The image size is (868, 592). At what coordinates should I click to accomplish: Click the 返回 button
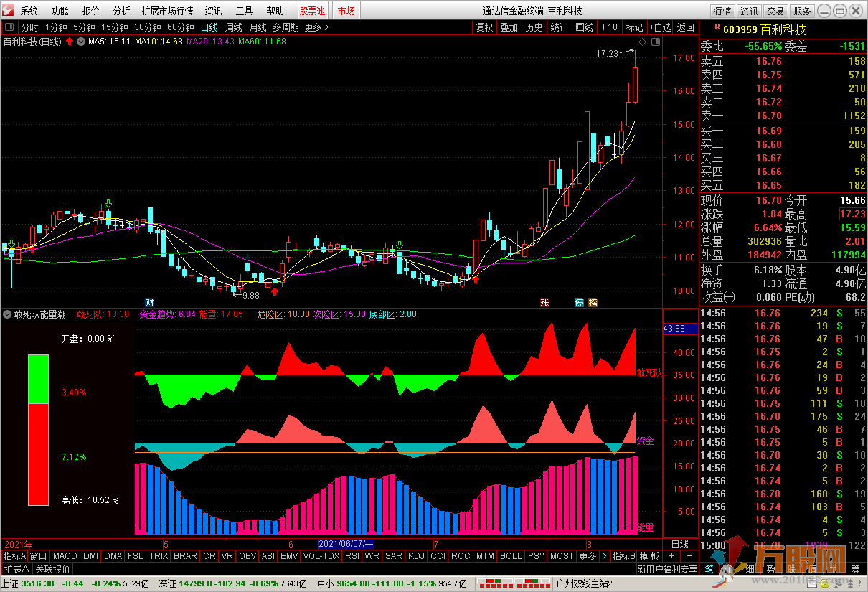click(687, 27)
